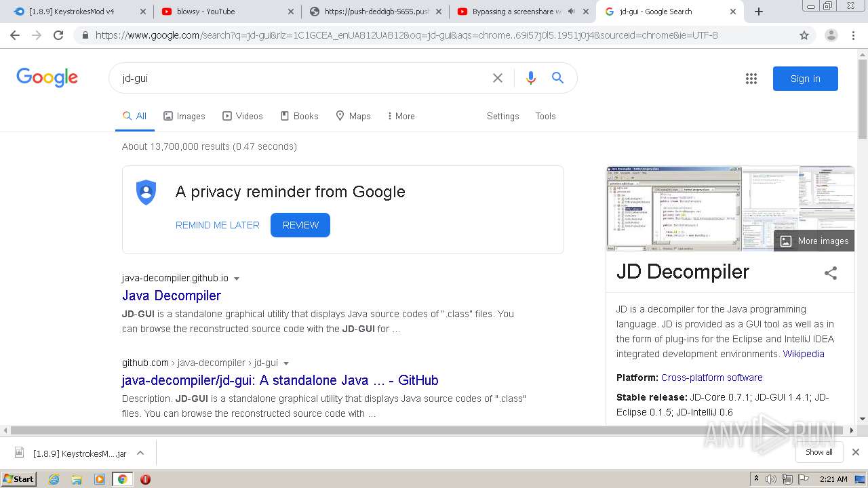
Task: Click volume icon in system tray
Action: (771, 479)
